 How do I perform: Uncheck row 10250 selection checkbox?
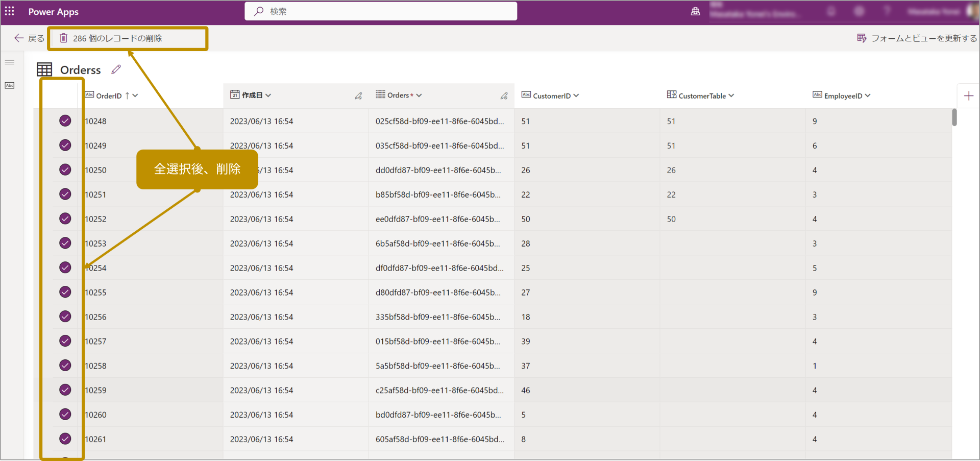(65, 170)
